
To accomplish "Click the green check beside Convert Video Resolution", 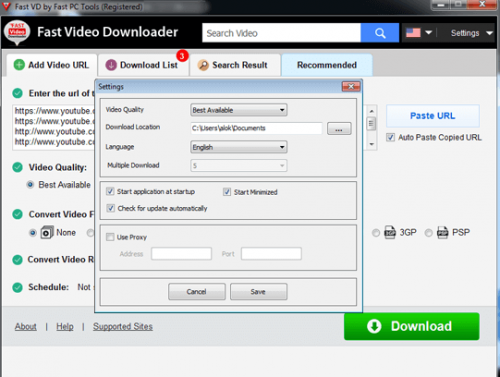I will 17,260.
